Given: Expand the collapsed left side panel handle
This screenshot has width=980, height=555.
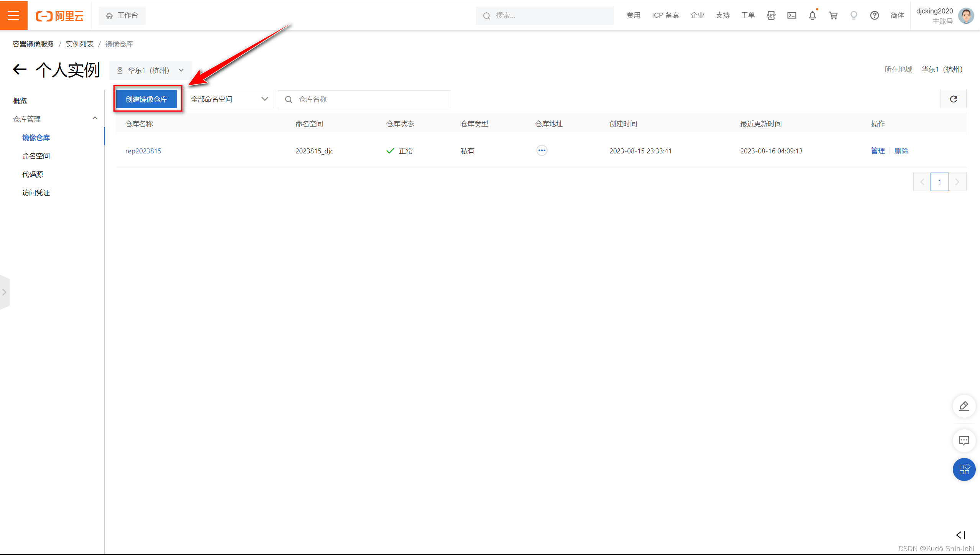Looking at the screenshot, I should [4, 292].
